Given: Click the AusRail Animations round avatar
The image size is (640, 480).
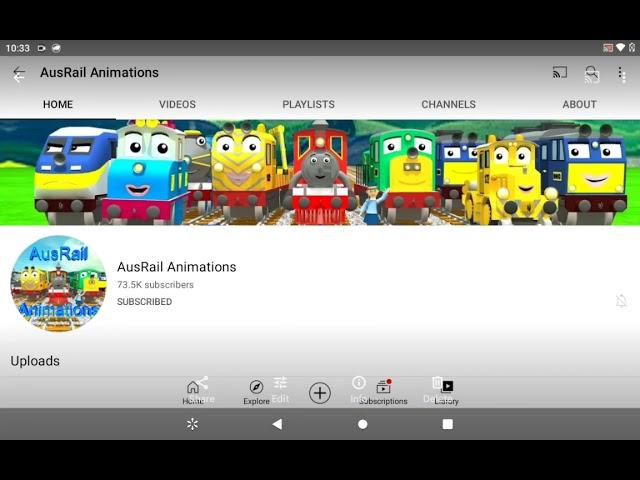Looking at the screenshot, I should tap(58, 283).
